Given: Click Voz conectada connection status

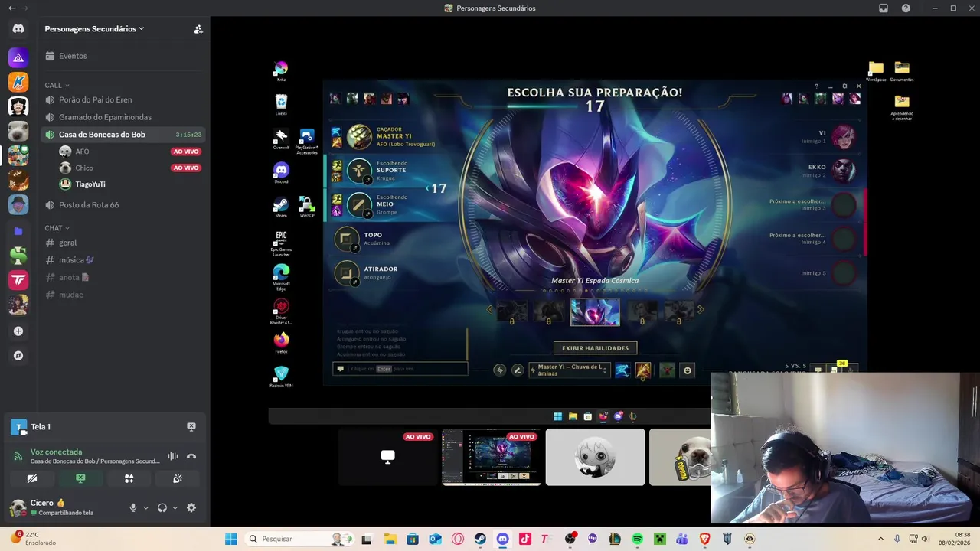Looking at the screenshot, I should click(56, 452).
